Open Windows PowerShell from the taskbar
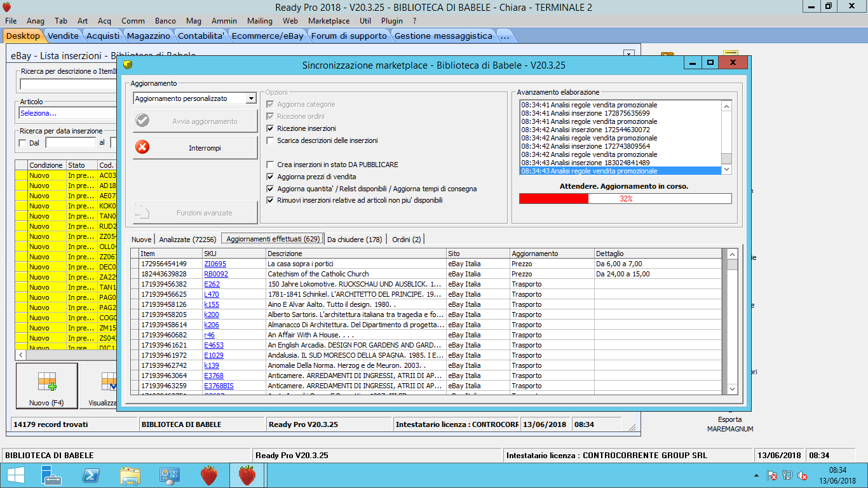 (91, 475)
